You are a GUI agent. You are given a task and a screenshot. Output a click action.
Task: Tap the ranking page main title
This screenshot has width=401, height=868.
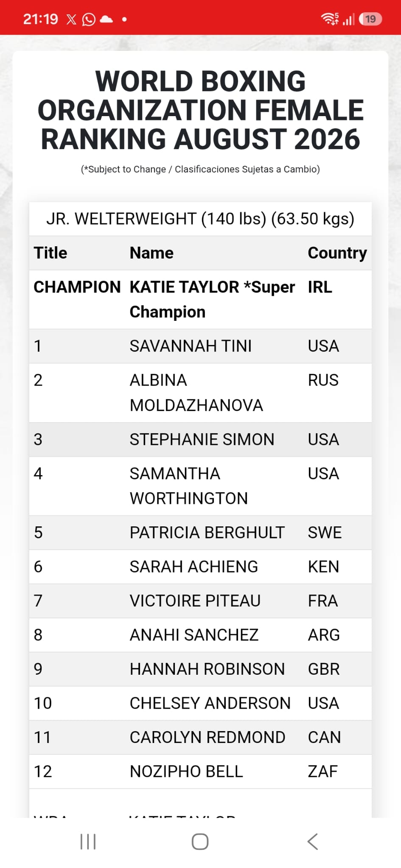200,110
